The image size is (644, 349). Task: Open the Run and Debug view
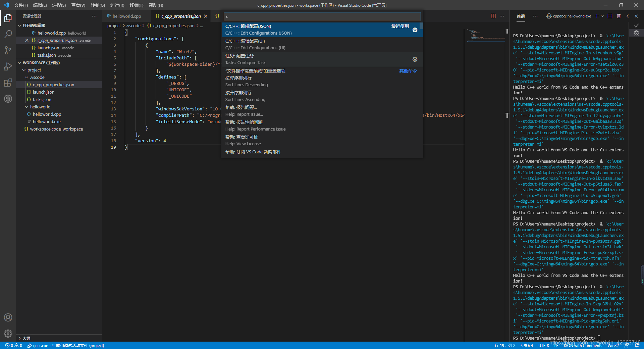(8, 66)
